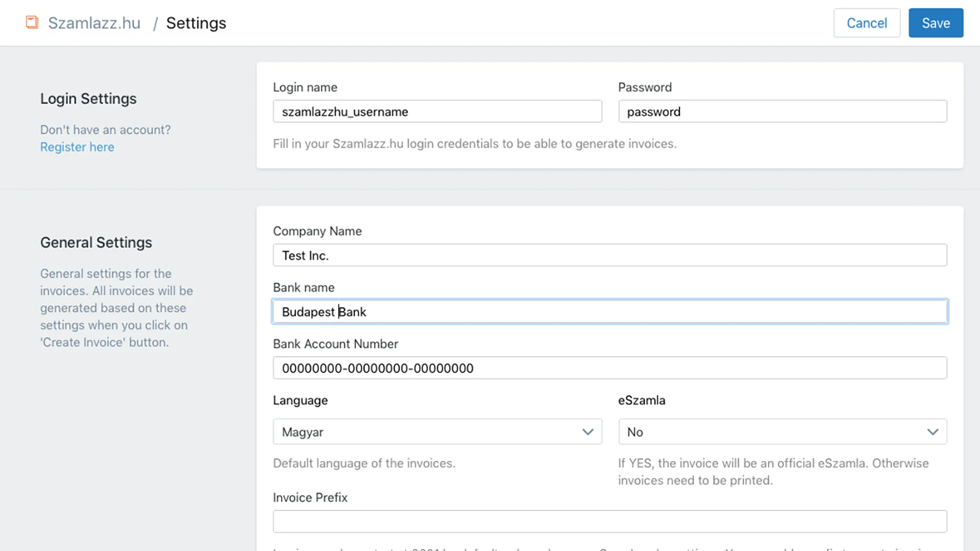Open the Language dropdown showing Magyar
980x551 pixels.
pos(437,432)
